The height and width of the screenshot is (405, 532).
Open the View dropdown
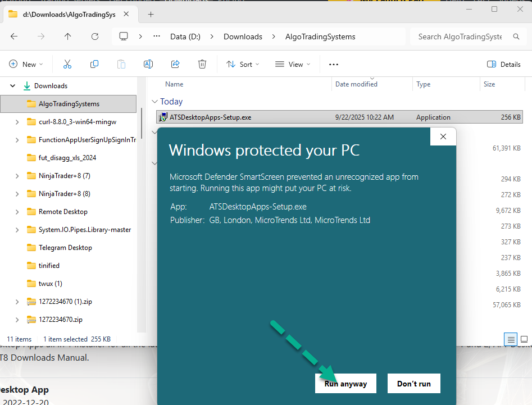click(x=293, y=64)
